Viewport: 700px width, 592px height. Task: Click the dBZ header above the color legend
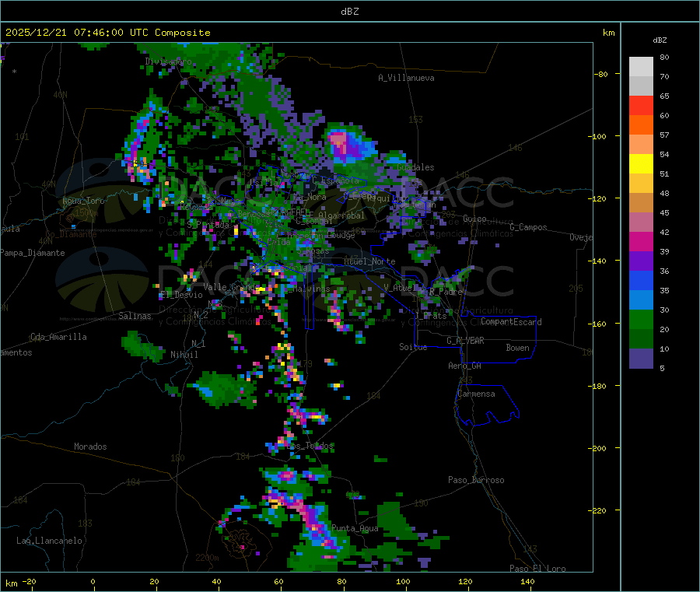pos(660,40)
